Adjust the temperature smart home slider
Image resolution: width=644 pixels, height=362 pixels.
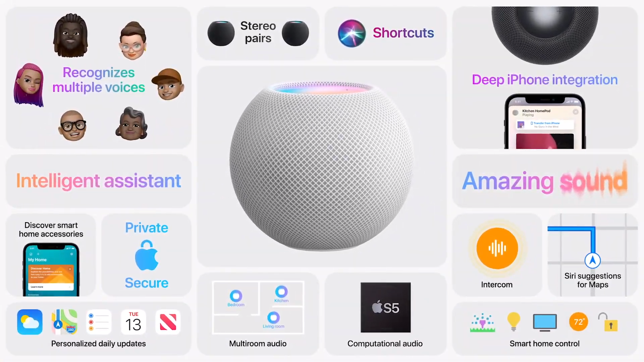[x=578, y=322]
